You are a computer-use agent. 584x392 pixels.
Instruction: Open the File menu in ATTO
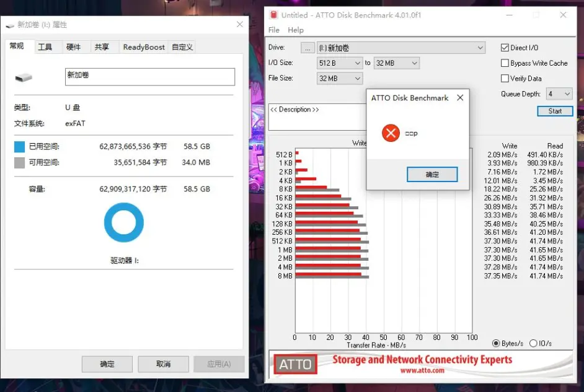pos(274,30)
